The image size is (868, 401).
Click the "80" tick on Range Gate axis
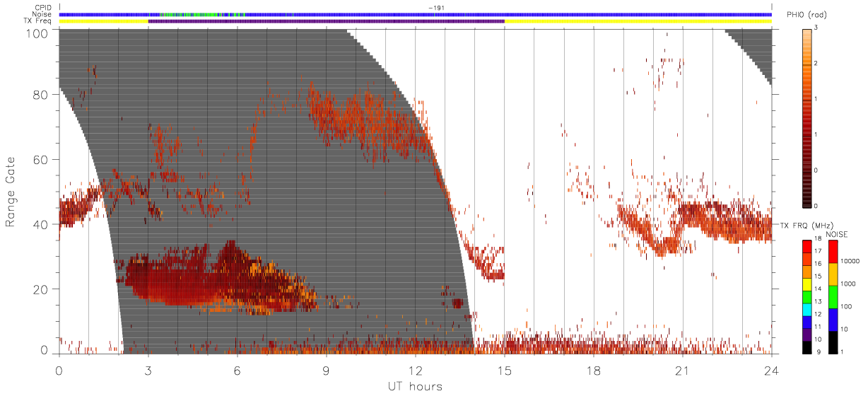coord(41,95)
